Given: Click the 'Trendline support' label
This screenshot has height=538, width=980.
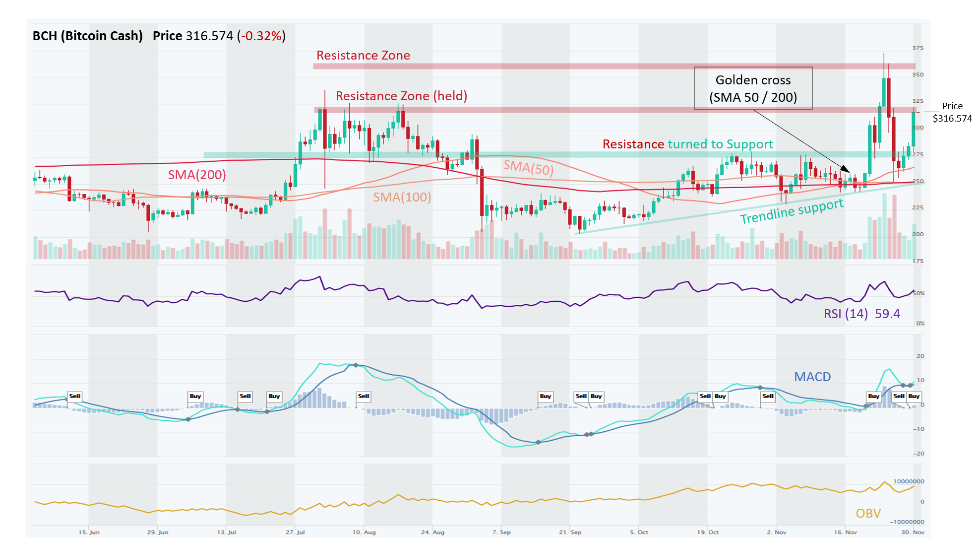Looking at the screenshot, I should click(x=792, y=211).
